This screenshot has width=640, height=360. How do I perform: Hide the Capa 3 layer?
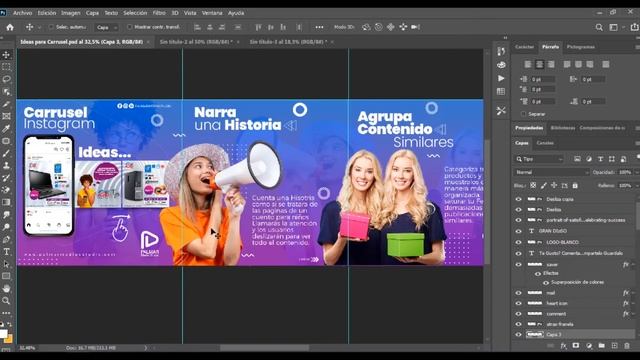point(518,335)
